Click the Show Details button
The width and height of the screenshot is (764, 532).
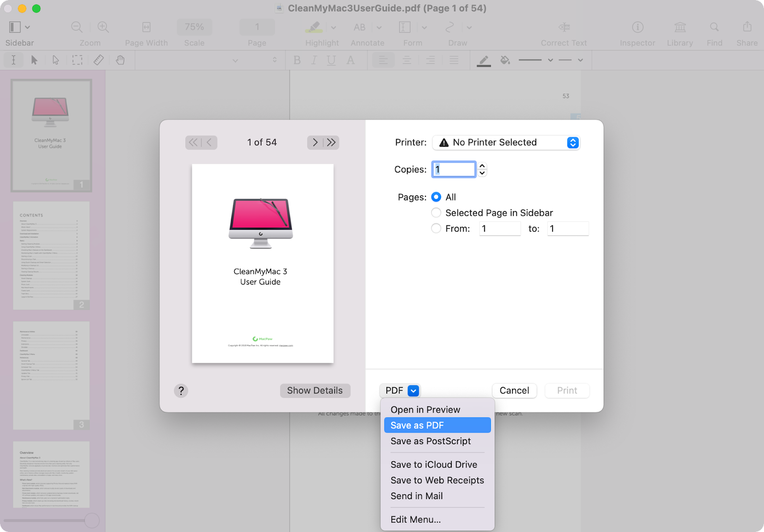point(315,390)
